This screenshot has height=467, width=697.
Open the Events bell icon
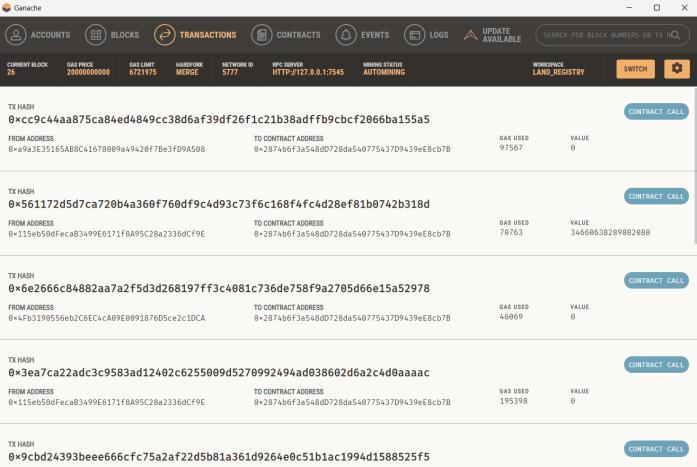pos(346,35)
